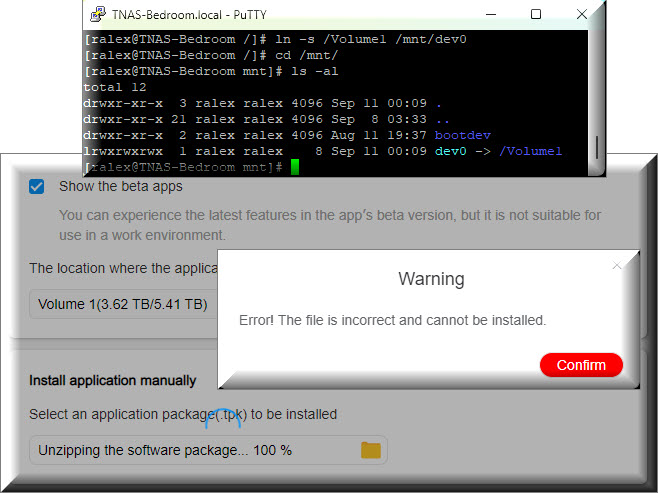Viewport: 658px width, 493px height.
Task: Click the bootdev directory name in terminal
Action: [x=462, y=135]
